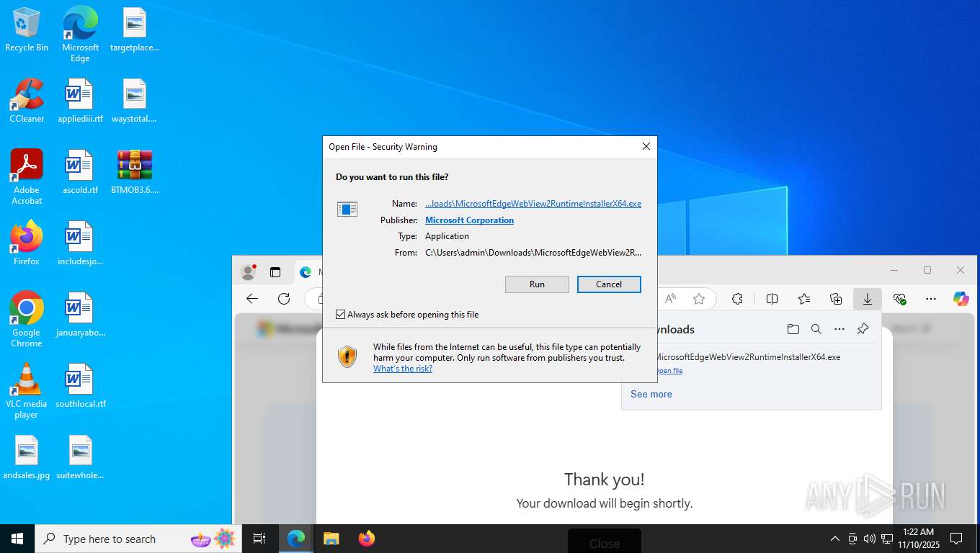Close the Security Warning dialog
Screen dimensions: 980x553
point(646,146)
